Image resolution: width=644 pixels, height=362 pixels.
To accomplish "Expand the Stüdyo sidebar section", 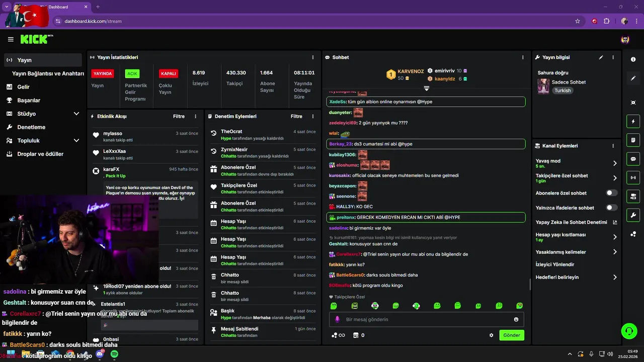I will (x=76, y=114).
